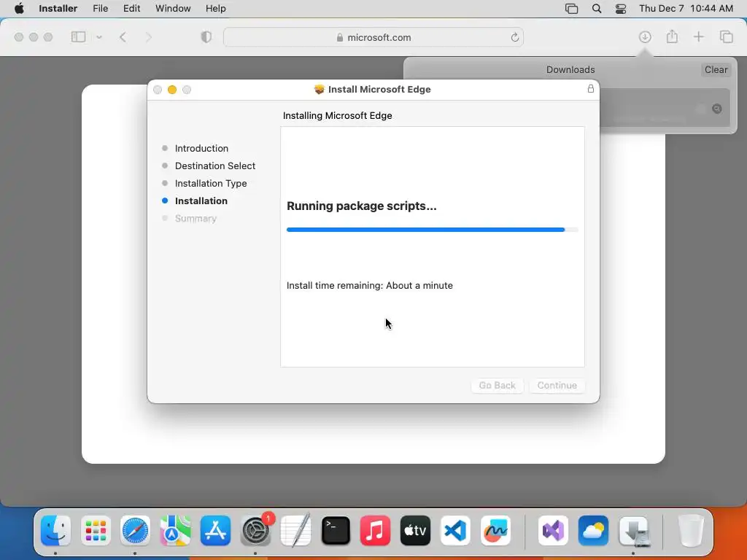Open Terminal from the Dock
747x560 pixels.
point(336,531)
